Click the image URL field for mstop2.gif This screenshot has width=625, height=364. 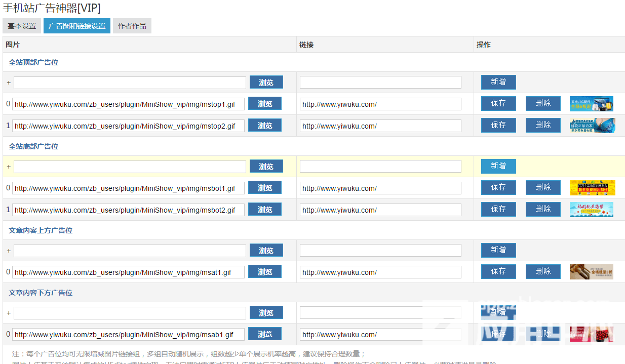tap(128, 126)
